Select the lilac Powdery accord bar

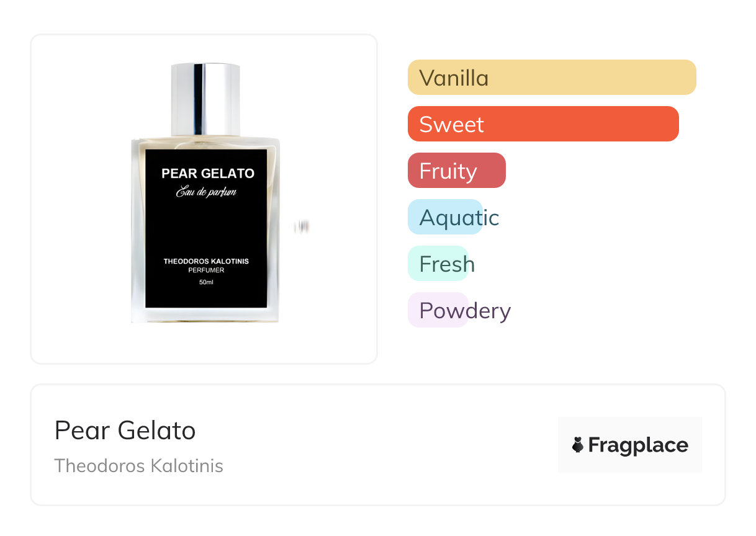[438, 310]
